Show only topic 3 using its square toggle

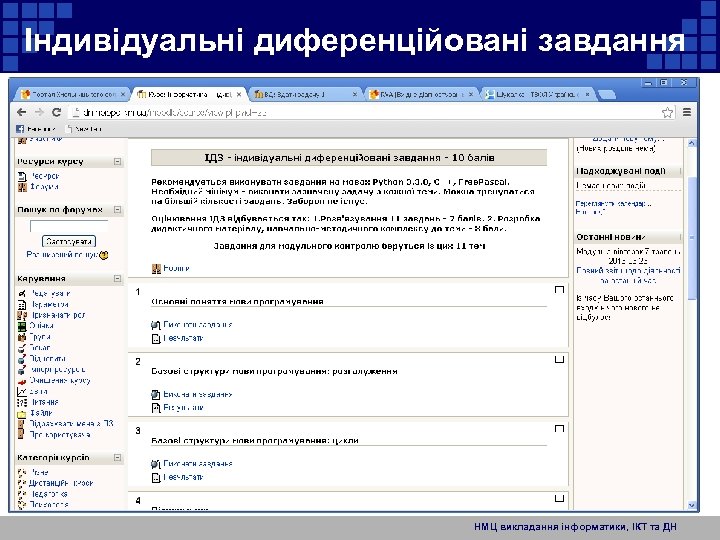pos(559,428)
